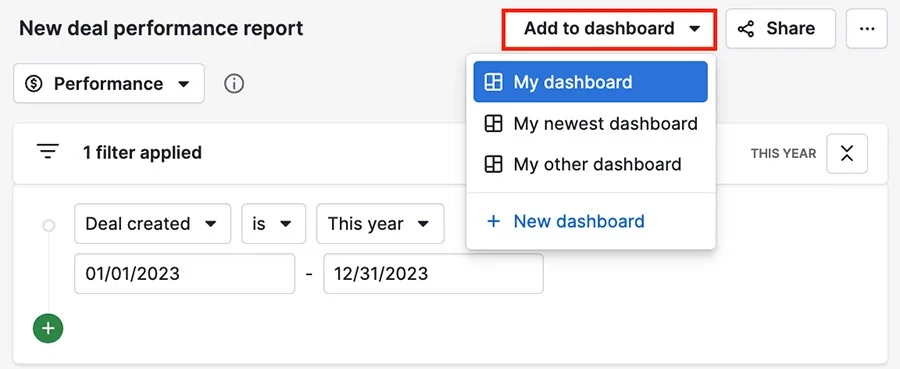900x369 pixels.
Task: Select the small circle filter node marker
Action: [x=49, y=226]
